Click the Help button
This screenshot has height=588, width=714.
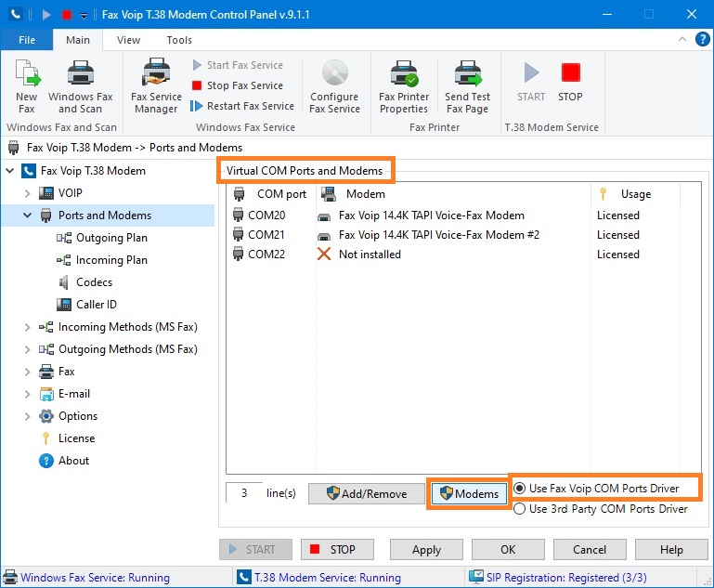671,550
